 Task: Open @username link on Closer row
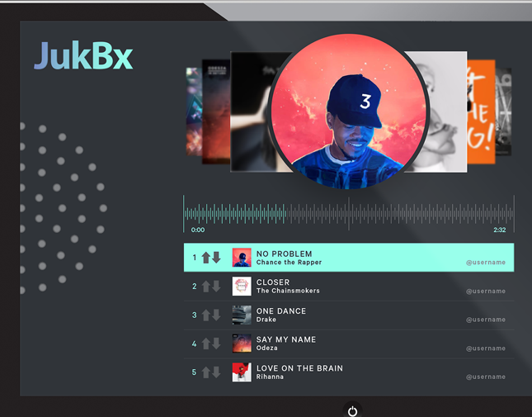486,291
